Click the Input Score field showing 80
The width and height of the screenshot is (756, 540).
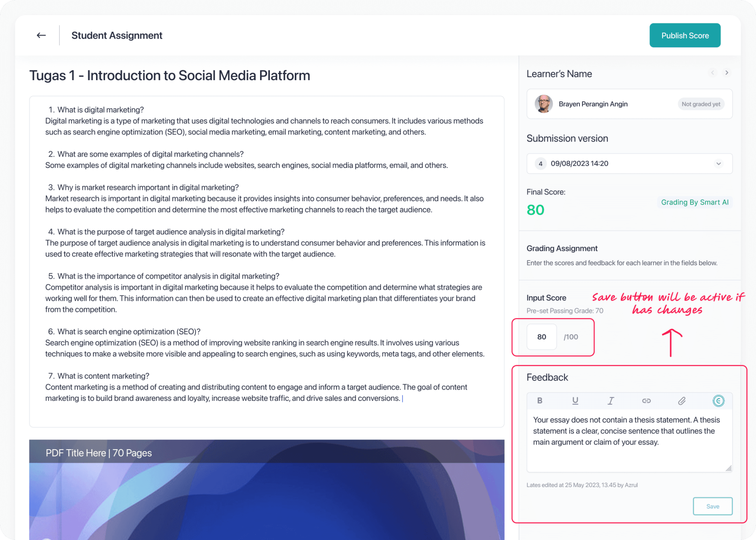coord(542,337)
